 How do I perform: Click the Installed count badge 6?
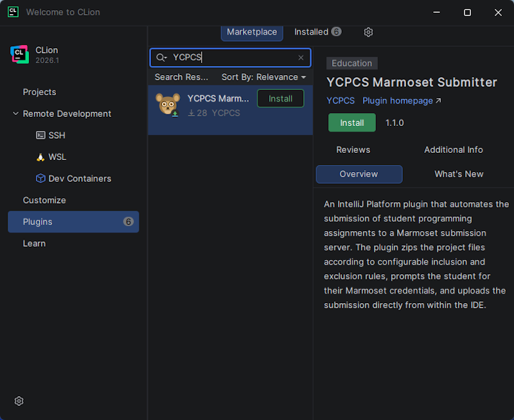tap(336, 31)
